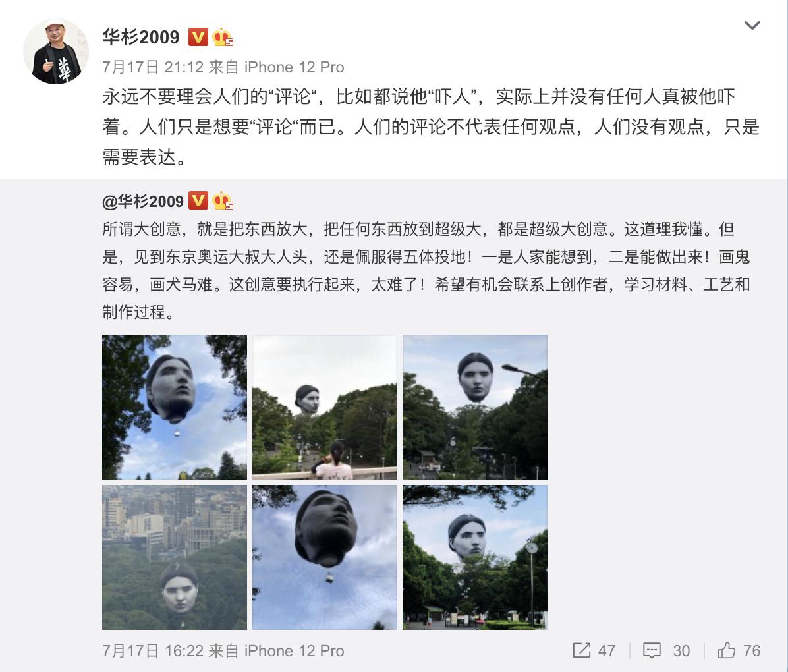Click the repost count 47
The height and width of the screenshot is (672, 788).
coord(607,650)
